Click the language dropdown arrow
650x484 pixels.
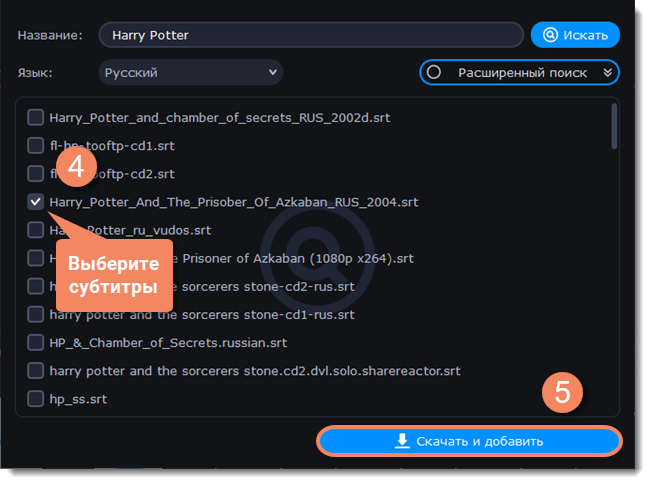pyautogui.click(x=272, y=73)
